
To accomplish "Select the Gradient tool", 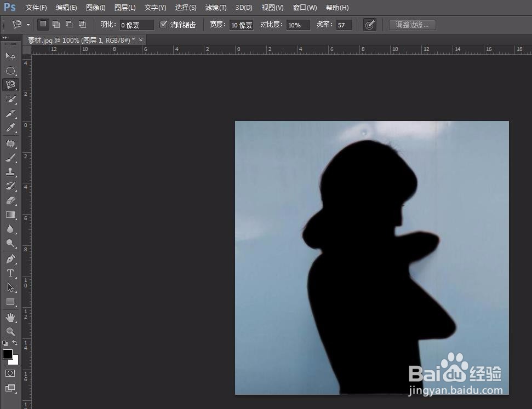I will pyautogui.click(x=10, y=215).
